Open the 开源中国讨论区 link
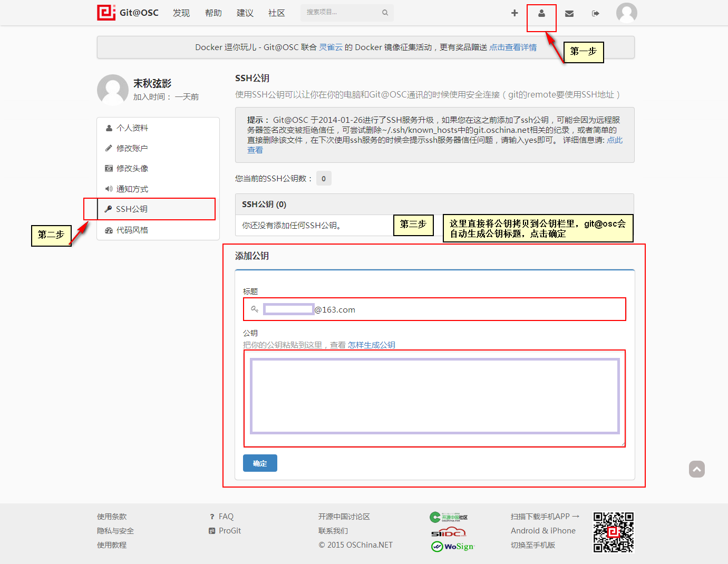Image resolution: width=728 pixels, height=564 pixels. point(344,517)
